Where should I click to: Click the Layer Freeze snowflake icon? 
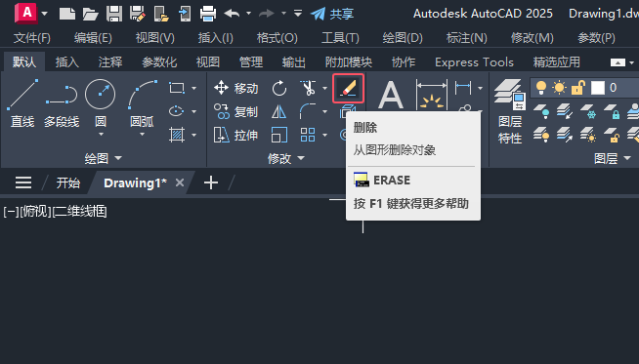(588, 111)
